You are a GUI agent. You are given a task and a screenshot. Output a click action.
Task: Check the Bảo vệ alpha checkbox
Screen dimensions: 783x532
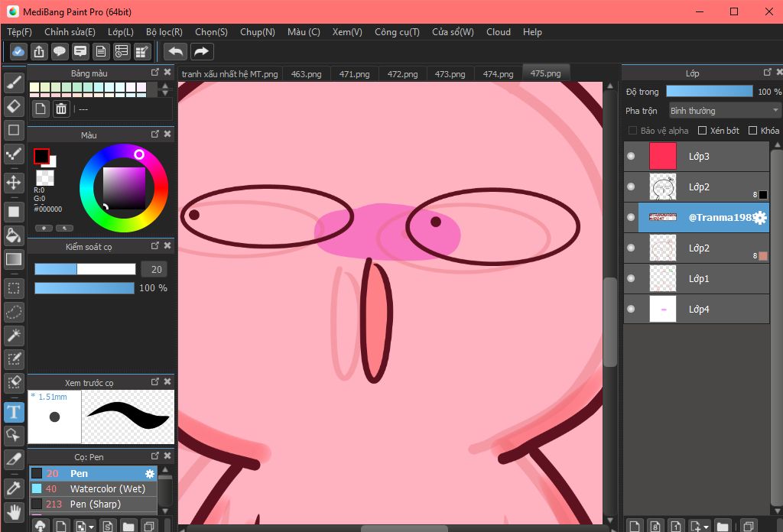(632, 130)
